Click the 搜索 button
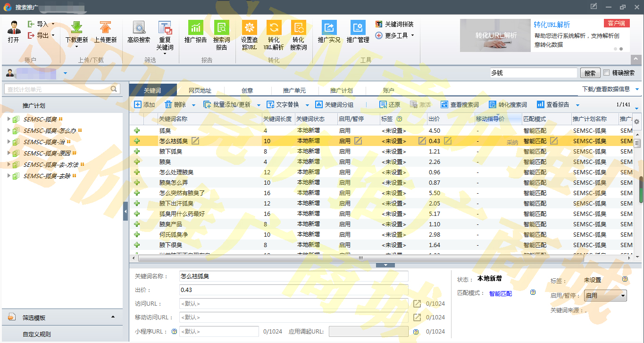Image resolution: width=644 pixels, height=343 pixels. tap(590, 73)
